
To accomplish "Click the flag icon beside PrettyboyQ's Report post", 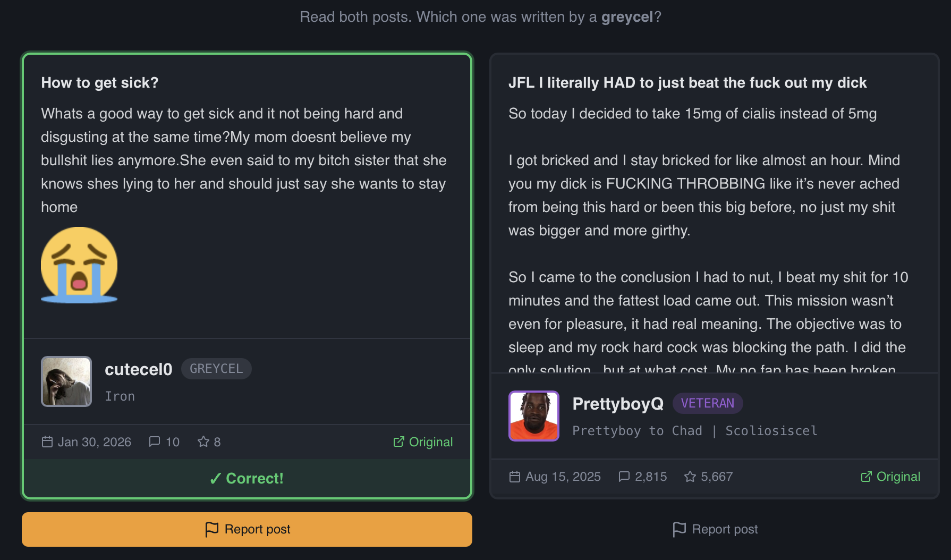I will pyautogui.click(x=679, y=529).
